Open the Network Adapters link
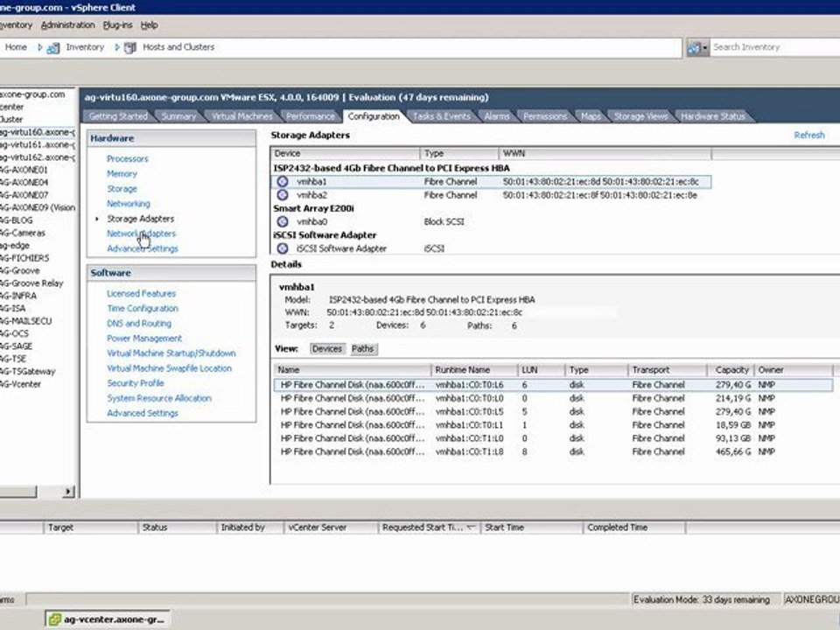This screenshot has height=630, width=840. (x=141, y=234)
